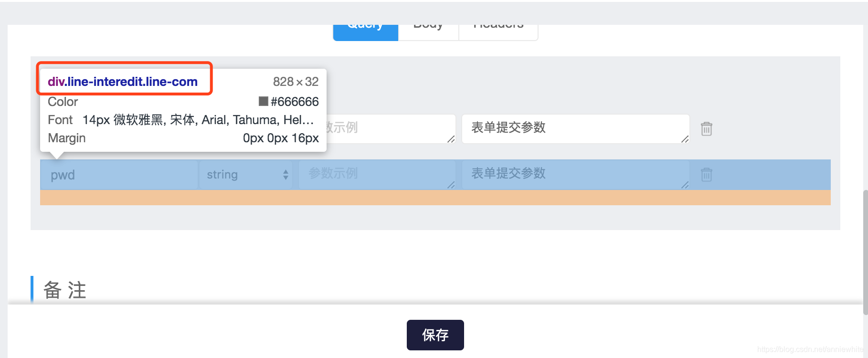The image size is (868, 358).
Task: Open the Headers tab
Action: (x=498, y=32)
